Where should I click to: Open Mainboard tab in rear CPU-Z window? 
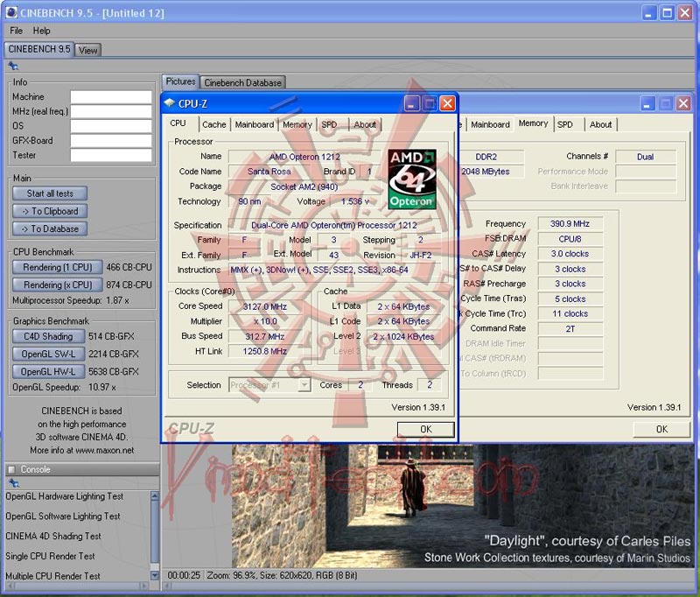(x=490, y=124)
